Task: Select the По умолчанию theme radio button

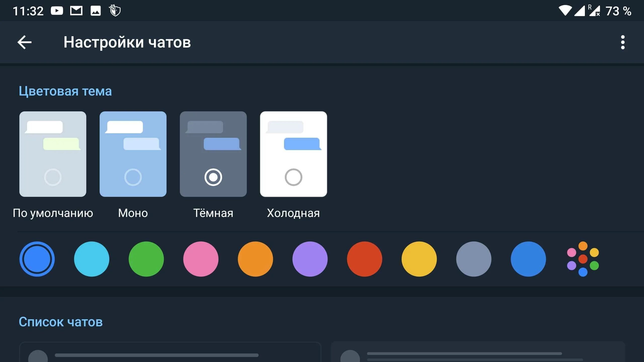Action: pos(53,177)
